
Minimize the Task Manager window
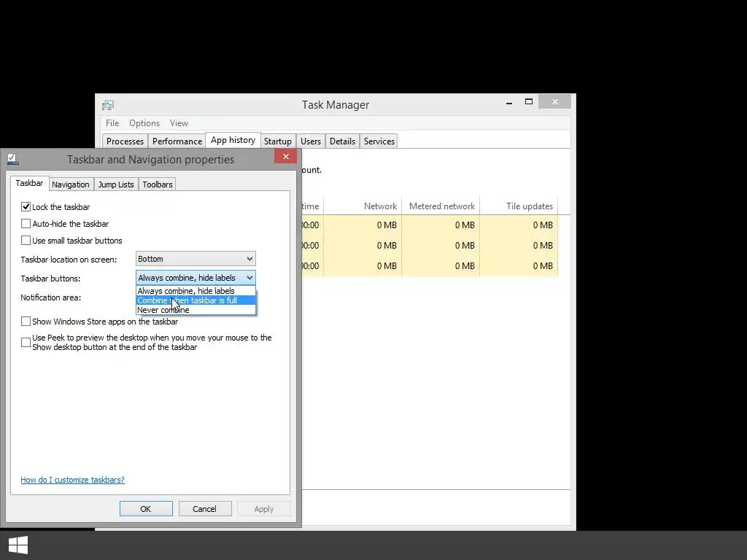coord(509,102)
